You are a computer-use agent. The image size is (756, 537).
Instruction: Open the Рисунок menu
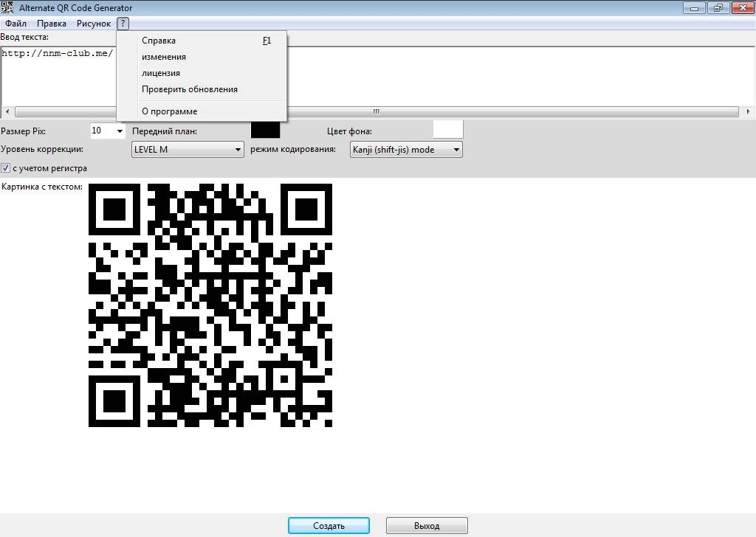[94, 24]
